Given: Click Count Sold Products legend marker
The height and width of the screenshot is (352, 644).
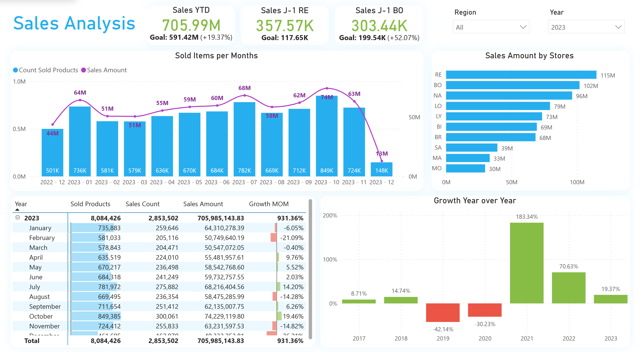Looking at the screenshot, I should [15, 70].
